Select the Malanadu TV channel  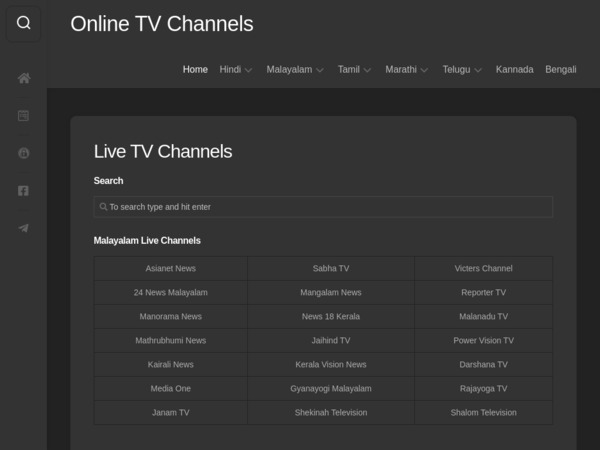(x=484, y=316)
